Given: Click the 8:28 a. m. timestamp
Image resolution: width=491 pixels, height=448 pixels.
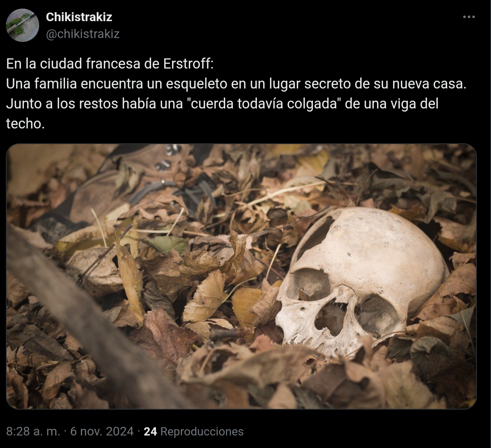Looking at the screenshot, I should pyautogui.click(x=33, y=431).
